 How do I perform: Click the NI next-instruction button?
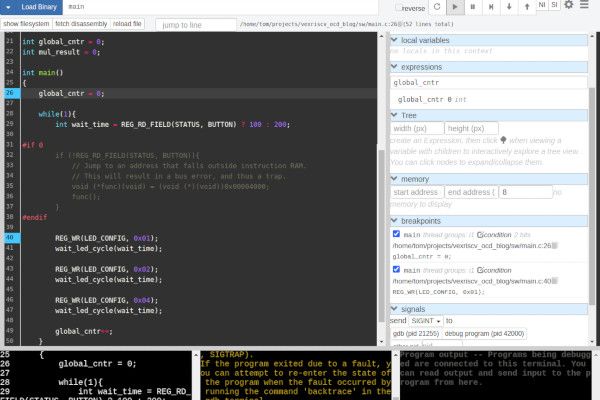coord(541,6)
